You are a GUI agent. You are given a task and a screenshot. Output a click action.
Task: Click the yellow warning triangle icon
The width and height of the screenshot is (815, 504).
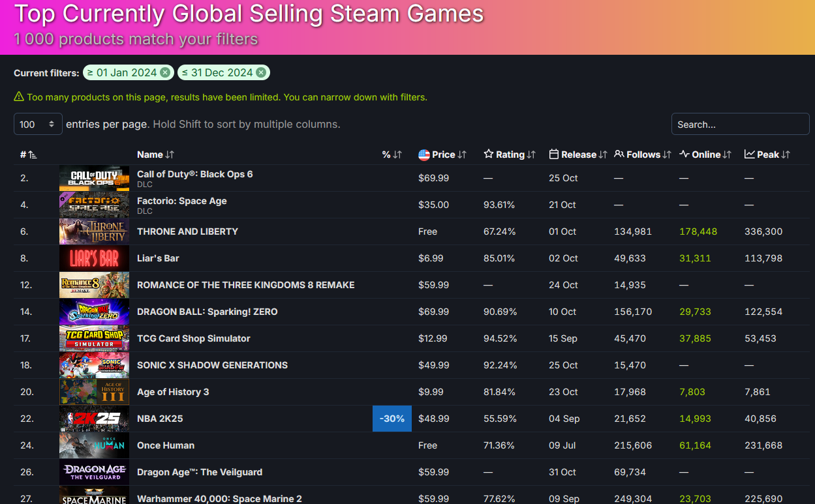19,97
